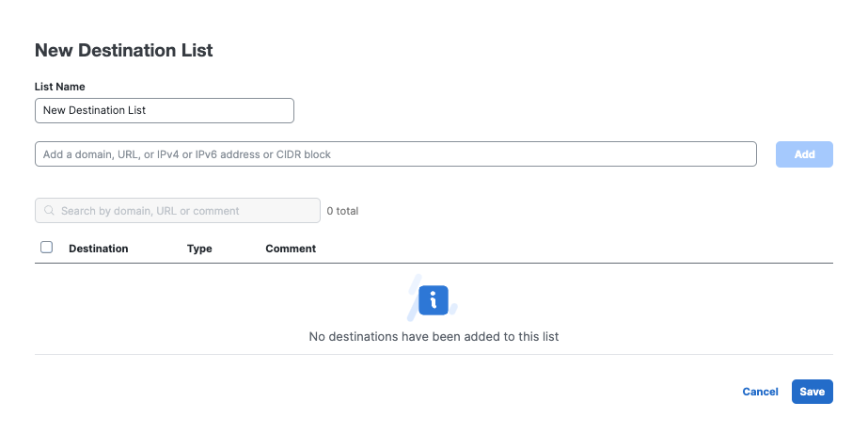Click the words 'New Destination List' inside the name field
Image resolution: width=868 pixels, height=434 pixels.
94,110
